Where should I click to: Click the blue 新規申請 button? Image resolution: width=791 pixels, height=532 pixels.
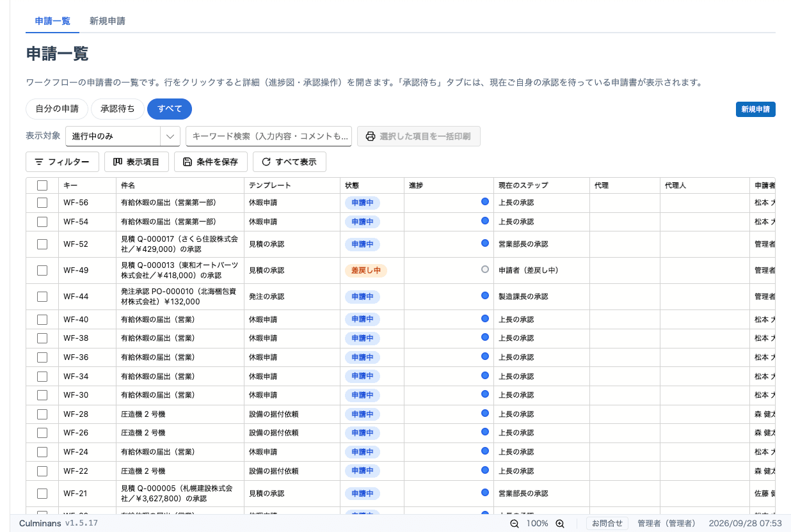coord(756,109)
